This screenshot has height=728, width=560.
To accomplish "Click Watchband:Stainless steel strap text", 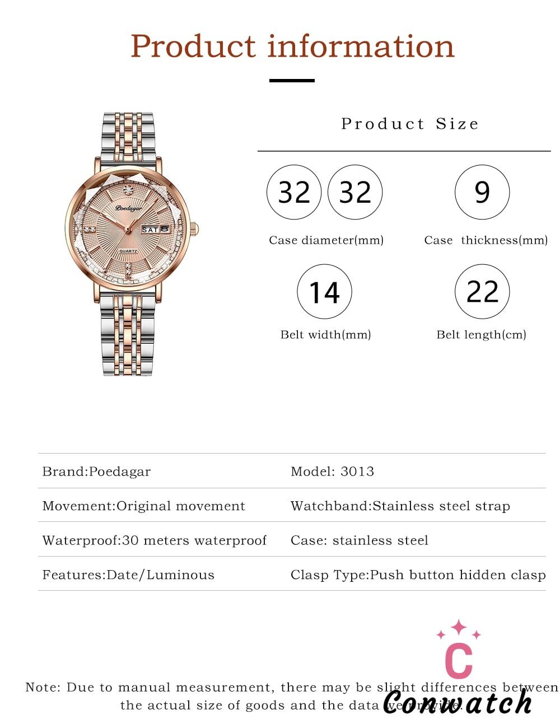I will (400, 506).
